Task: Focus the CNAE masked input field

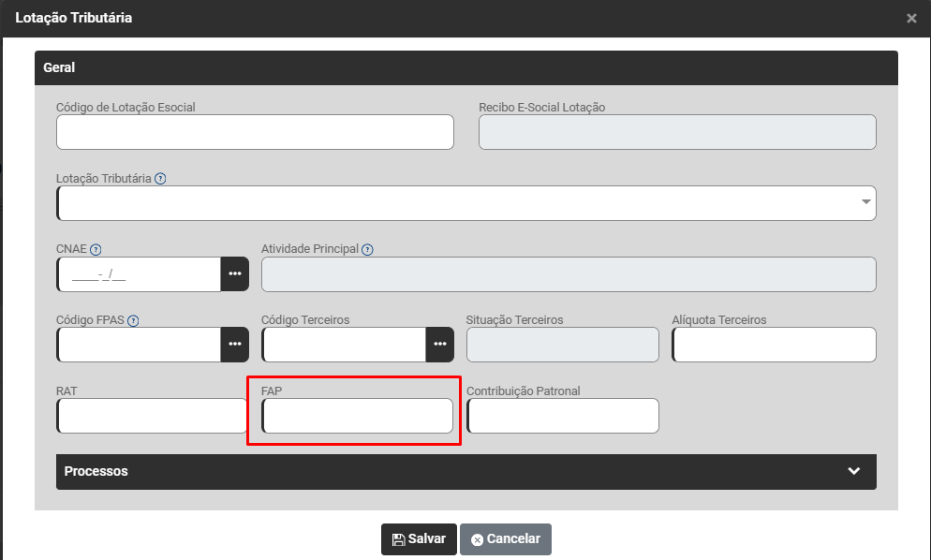Action: point(139,273)
